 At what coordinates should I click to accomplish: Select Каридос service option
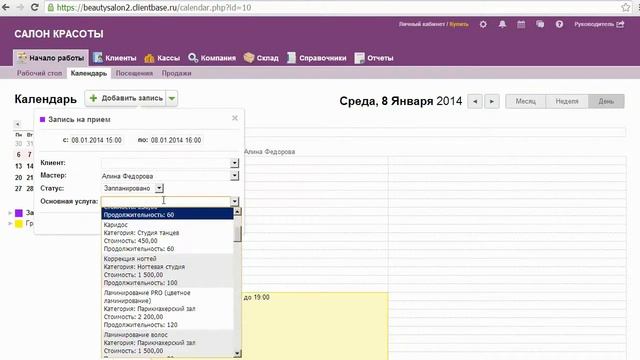pyautogui.click(x=167, y=237)
